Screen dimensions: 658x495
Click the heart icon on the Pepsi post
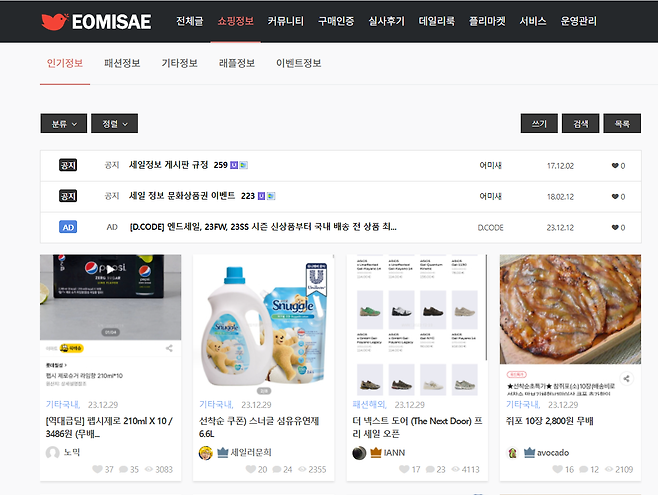tap(97, 469)
